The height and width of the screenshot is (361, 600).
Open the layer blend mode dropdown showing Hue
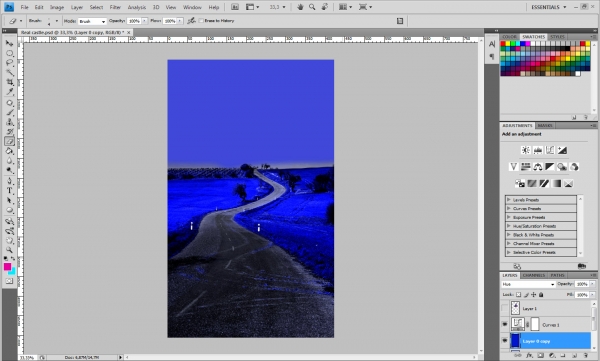528,284
